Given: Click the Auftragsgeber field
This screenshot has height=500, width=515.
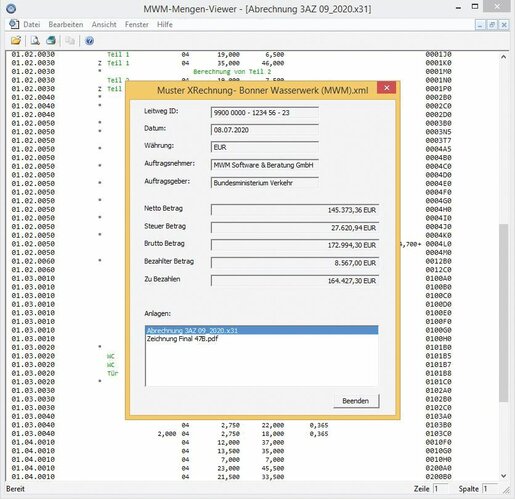Looking at the screenshot, I should 265,183.
